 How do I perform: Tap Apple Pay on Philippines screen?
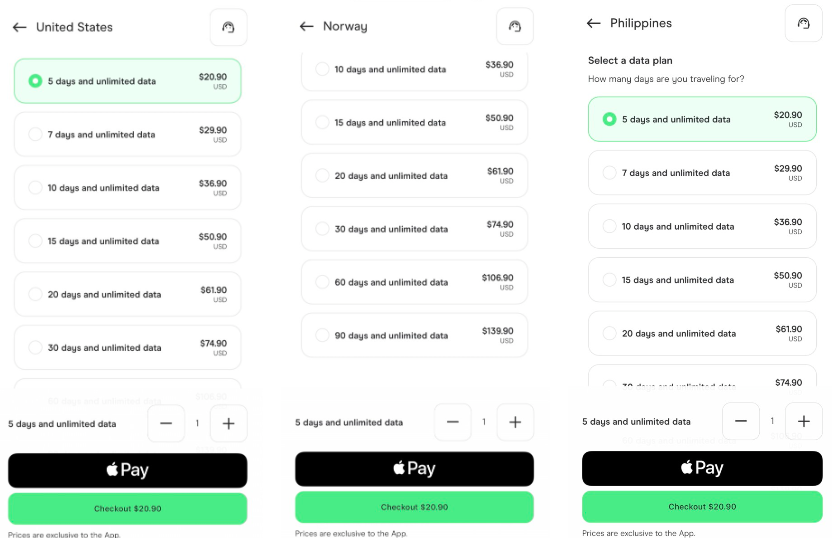point(702,468)
